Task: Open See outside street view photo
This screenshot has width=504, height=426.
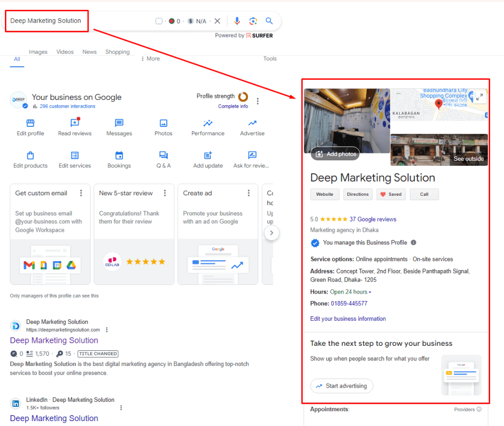Action: [x=439, y=150]
